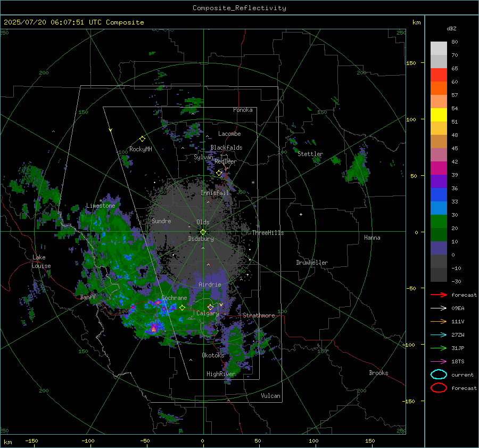Click the Didsbury city label
Image resolution: width=479 pixels, height=448 pixels.
[x=201, y=239]
